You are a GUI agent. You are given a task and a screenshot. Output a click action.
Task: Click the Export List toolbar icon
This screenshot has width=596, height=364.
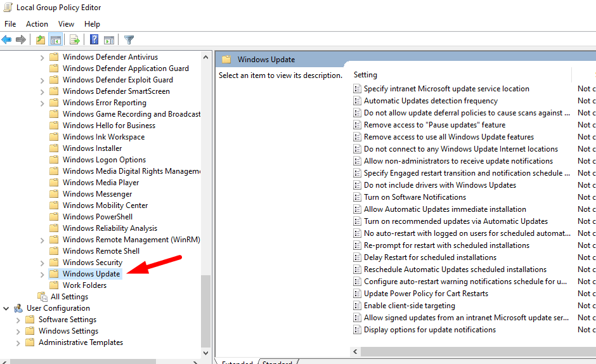(75, 40)
